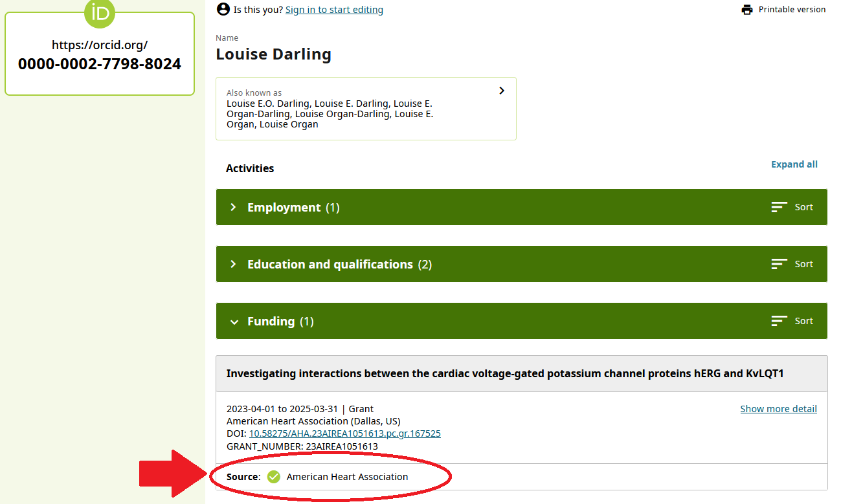The height and width of the screenshot is (504, 841).
Task: Click the Expand all link
Action: (794, 164)
